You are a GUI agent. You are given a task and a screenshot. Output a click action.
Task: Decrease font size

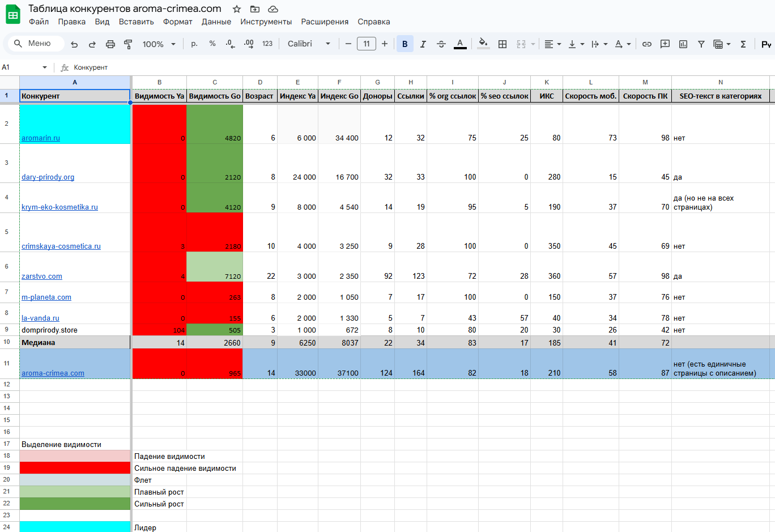tap(348, 44)
